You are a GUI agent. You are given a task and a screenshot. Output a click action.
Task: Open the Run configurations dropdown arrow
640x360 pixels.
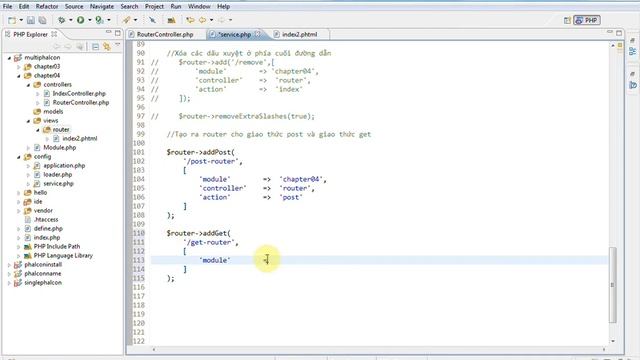[x=90, y=20]
